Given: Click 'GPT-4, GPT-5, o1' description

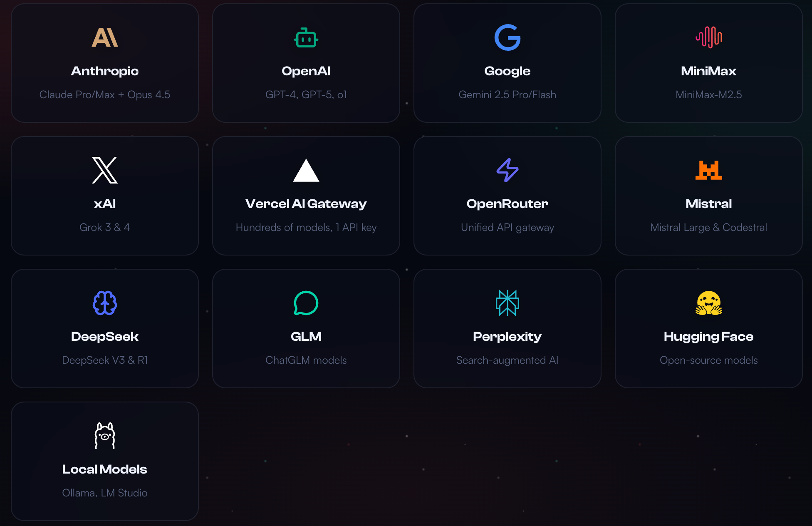Looking at the screenshot, I should [306, 95].
